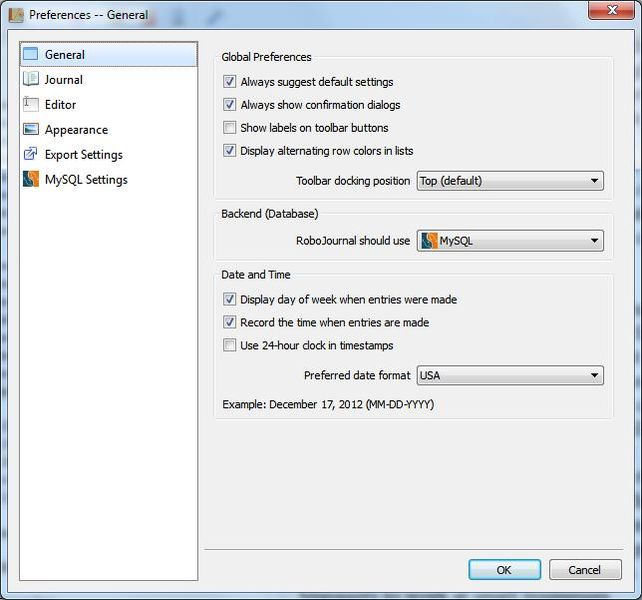The width and height of the screenshot is (642, 600).
Task: Open the Toolbar docking position dropdown
Action: coord(510,181)
